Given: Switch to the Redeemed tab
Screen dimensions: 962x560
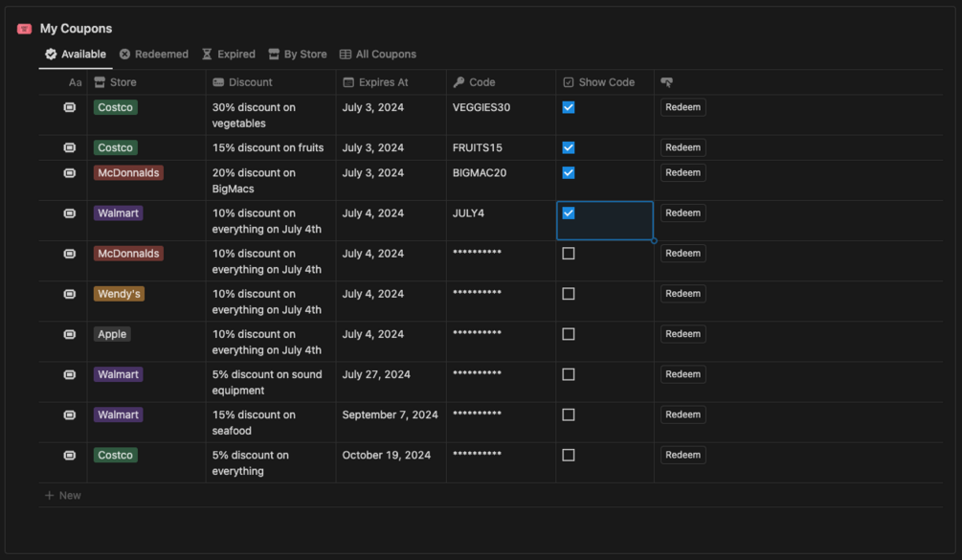Looking at the screenshot, I should click(x=154, y=55).
